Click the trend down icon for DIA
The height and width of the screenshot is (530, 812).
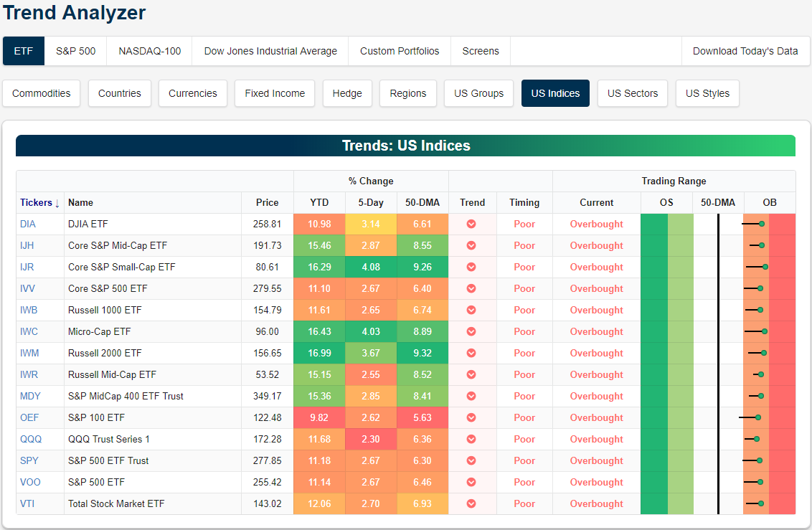pos(471,224)
